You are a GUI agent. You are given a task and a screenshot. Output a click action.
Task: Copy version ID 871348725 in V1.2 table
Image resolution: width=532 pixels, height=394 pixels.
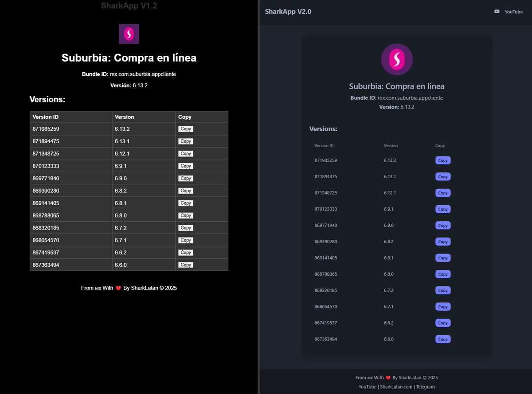coord(186,154)
